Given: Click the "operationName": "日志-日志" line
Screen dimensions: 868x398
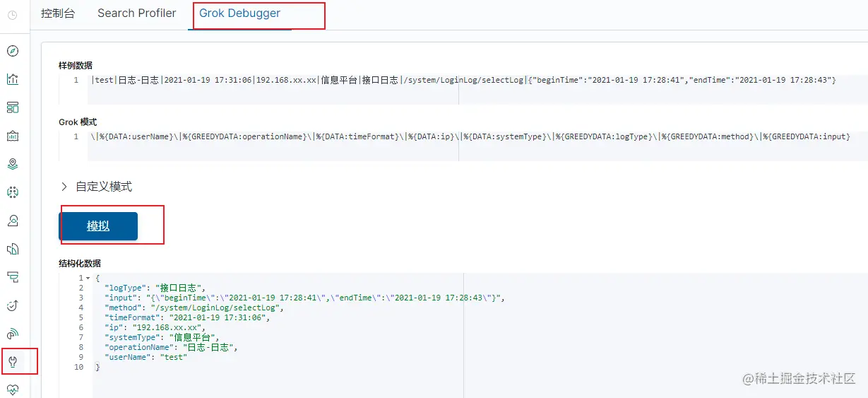Looking at the screenshot, I should click(x=171, y=347).
